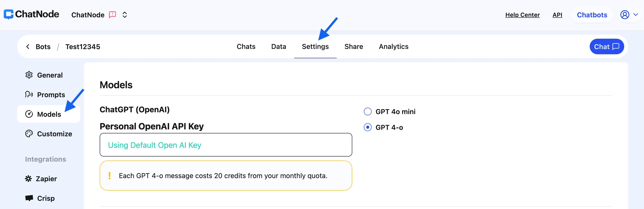Go back using the Bots chevron
The height and width of the screenshot is (209, 644).
click(x=28, y=47)
